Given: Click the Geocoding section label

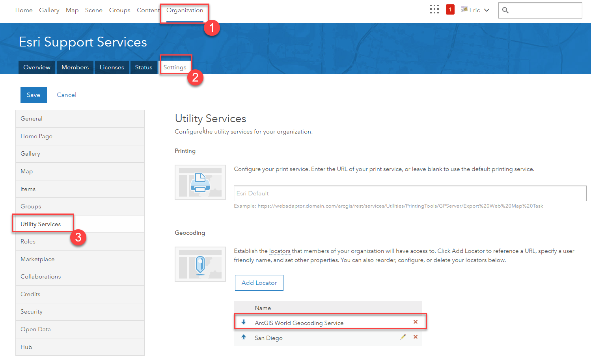Looking at the screenshot, I should pyautogui.click(x=190, y=233).
